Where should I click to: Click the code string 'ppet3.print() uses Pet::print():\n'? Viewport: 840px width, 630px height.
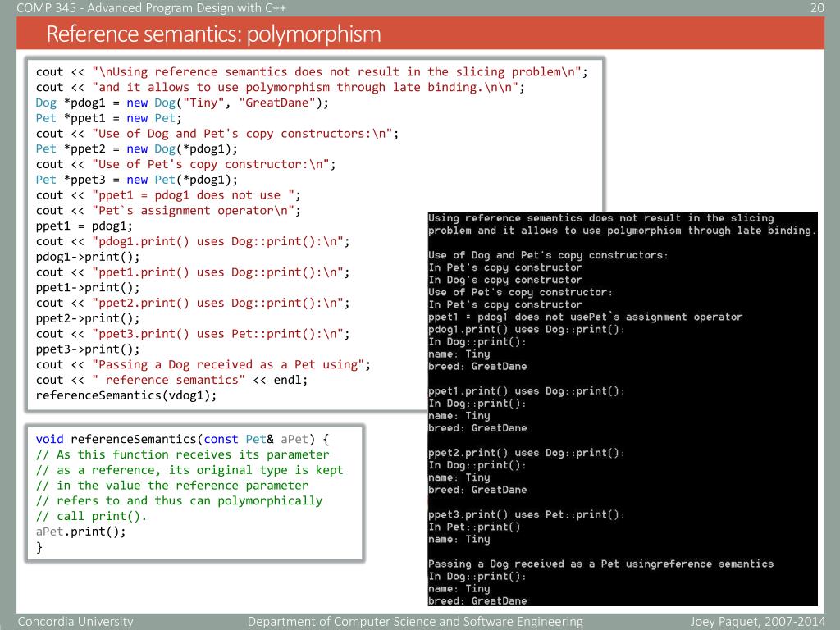(217, 335)
